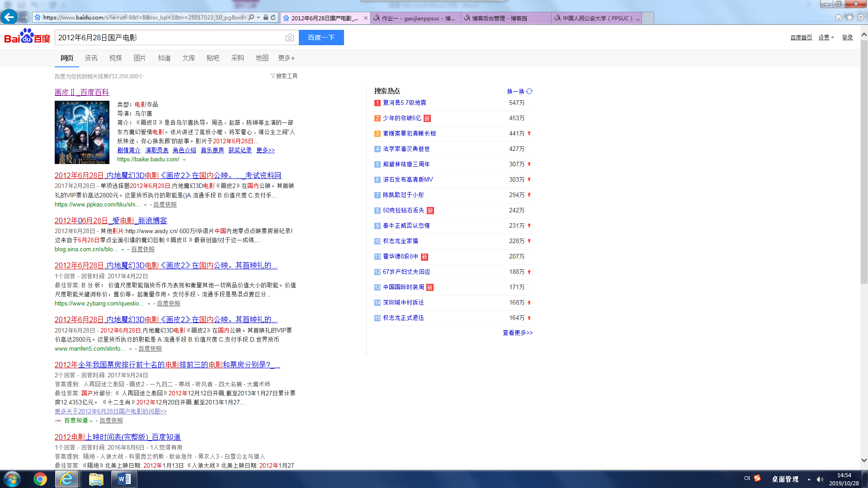The width and height of the screenshot is (868, 488).
Task: Click the camera image search icon
Action: (x=290, y=38)
